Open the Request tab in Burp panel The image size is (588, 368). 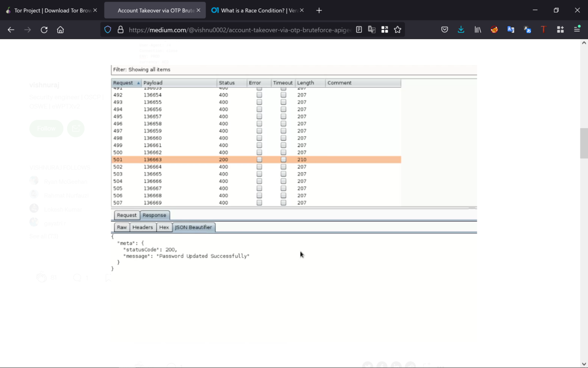[127, 215]
